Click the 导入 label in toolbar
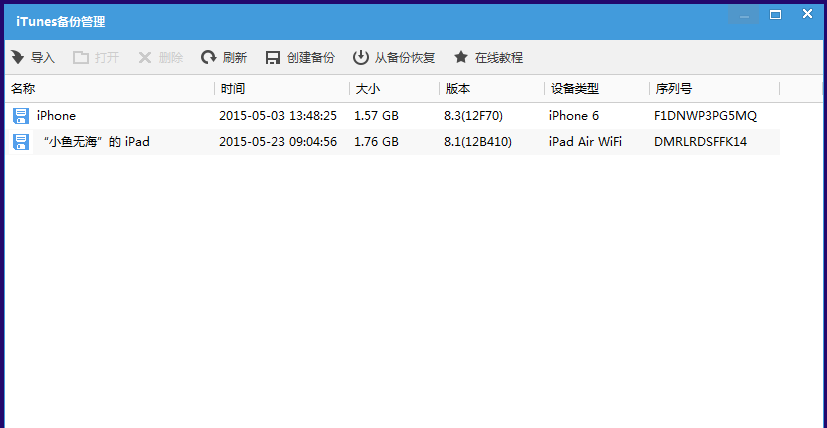This screenshot has width=827, height=428. tap(43, 58)
